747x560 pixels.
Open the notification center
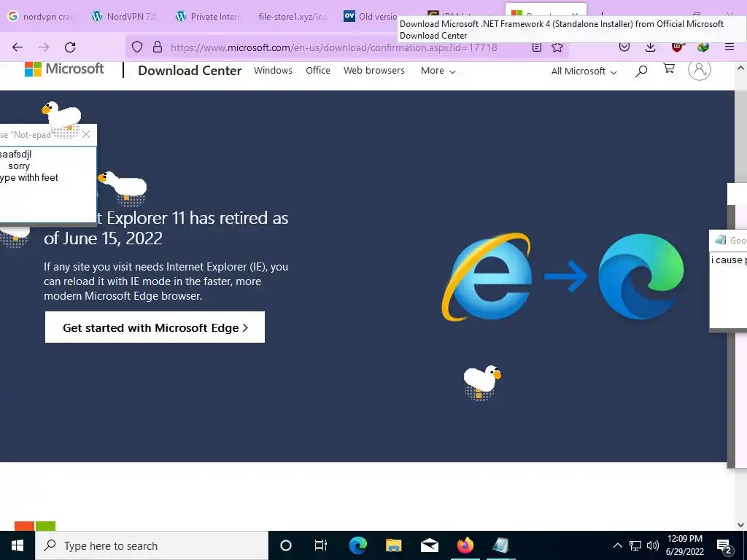(x=724, y=546)
